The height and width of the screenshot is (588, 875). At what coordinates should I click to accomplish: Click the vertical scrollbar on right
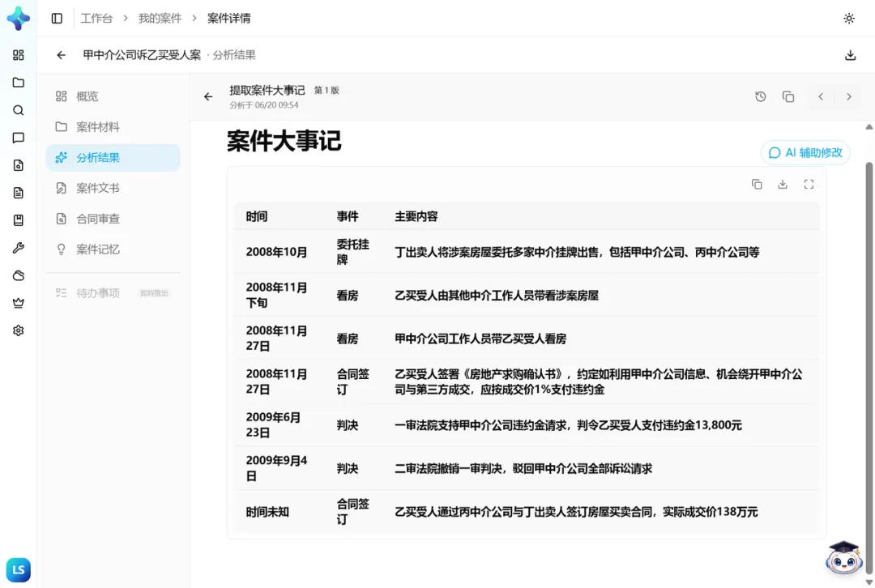869,369
